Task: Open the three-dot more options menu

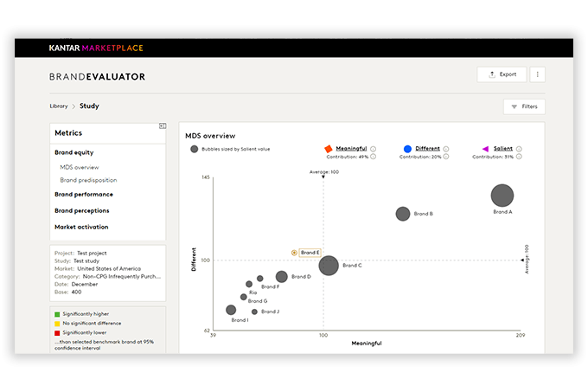Action: [537, 74]
